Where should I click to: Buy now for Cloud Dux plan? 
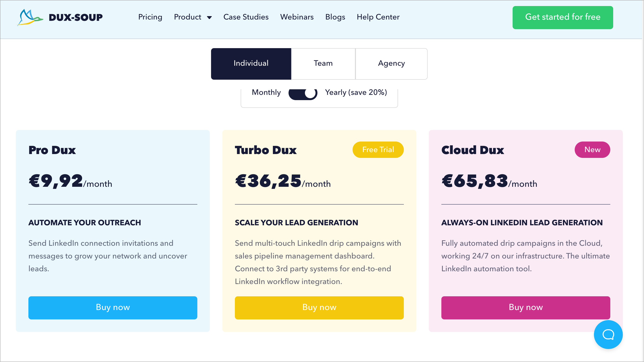tap(526, 308)
